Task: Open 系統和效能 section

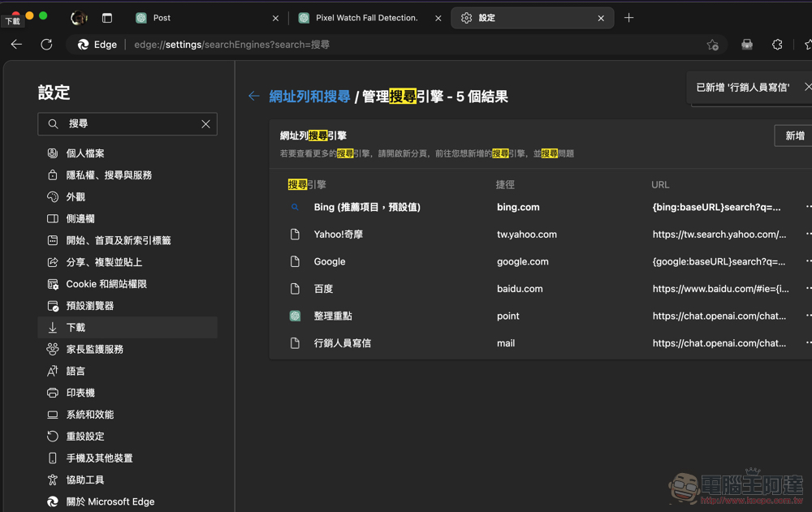Action: point(127,414)
